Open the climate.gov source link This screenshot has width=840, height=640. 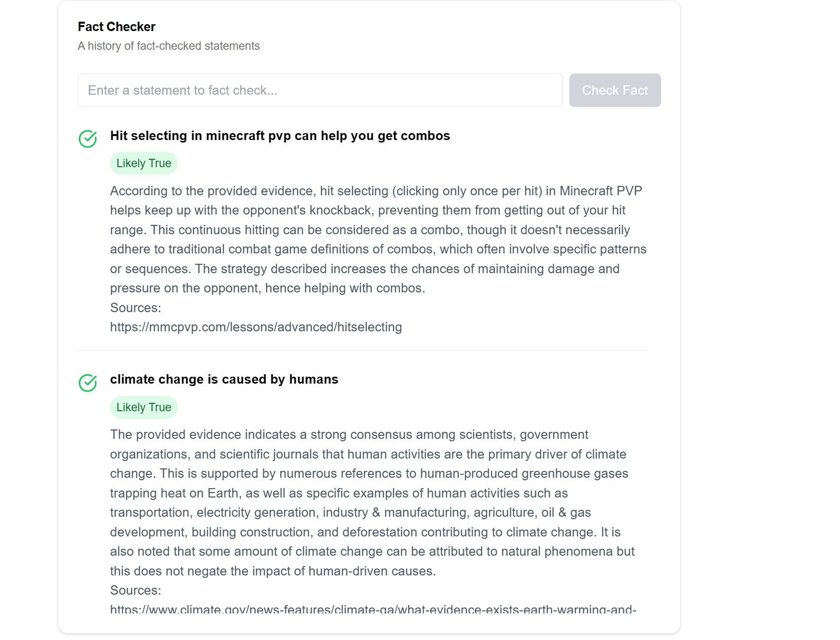point(373,609)
